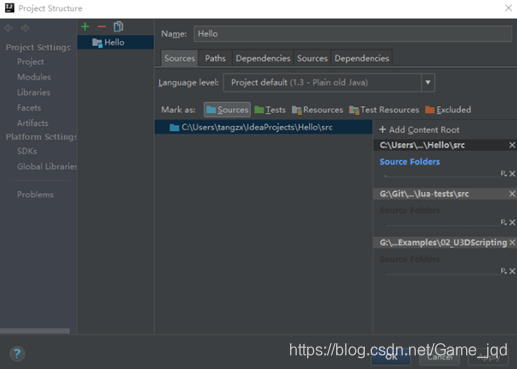Click the copy module icon

tap(118, 27)
